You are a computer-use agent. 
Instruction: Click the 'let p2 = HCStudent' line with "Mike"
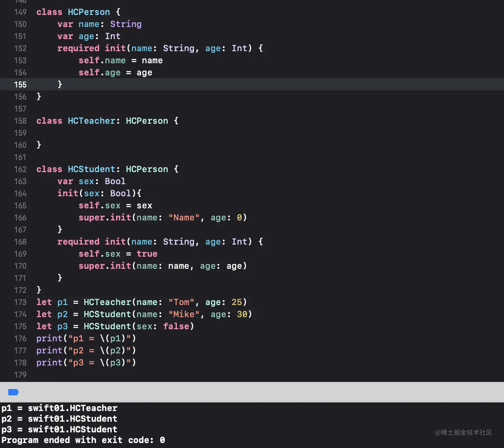coord(144,314)
